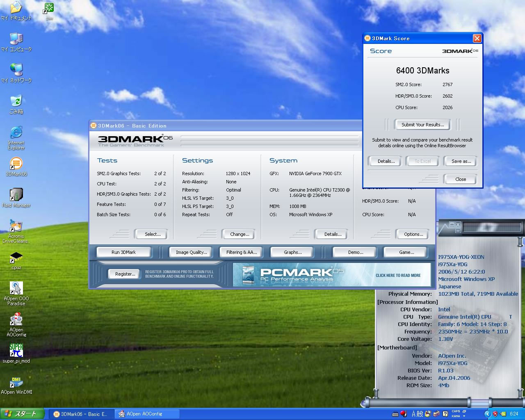Click the red ball IME icon in language bar
The image size is (525, 420).
tap(404, 413)
